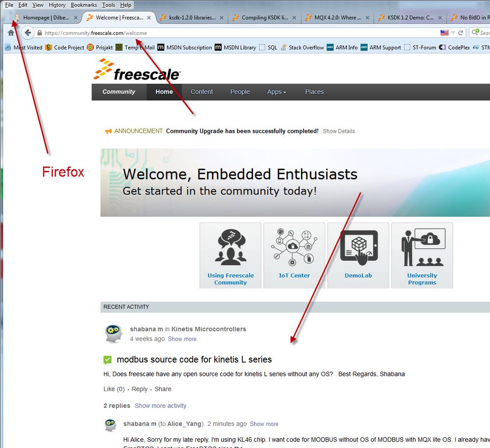490x448 pixels.
Task: Open the Kinetis Microcontrollers link
Action: [208, 329]
